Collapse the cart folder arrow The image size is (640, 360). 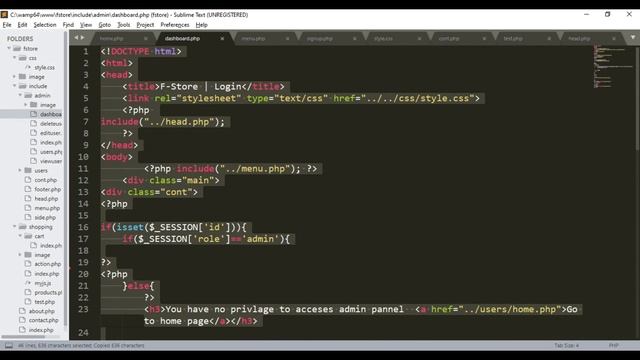[20, 236]
